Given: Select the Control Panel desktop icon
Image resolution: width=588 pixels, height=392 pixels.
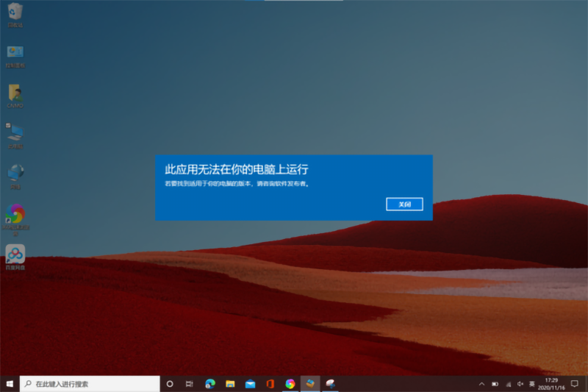Looking at the screenshot, I should [x=15, y=57].
